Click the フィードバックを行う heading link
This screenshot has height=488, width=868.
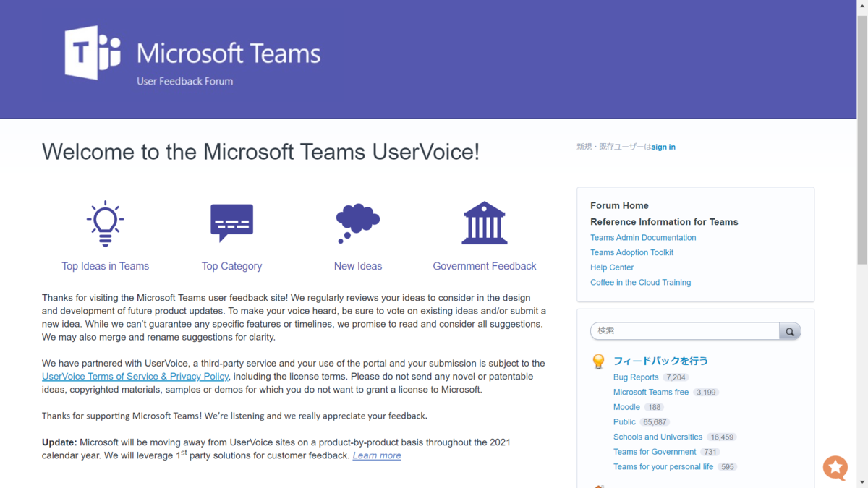click(x=660, y=361)
